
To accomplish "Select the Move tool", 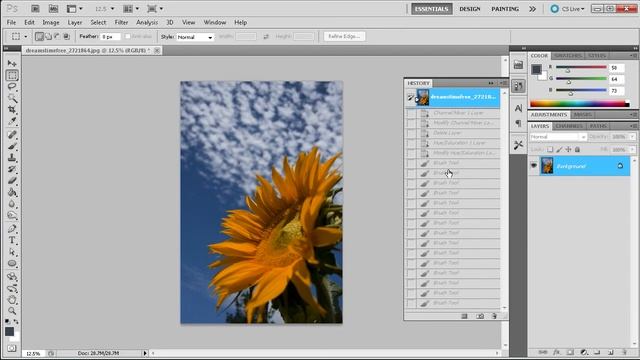I will pos(12,64).
